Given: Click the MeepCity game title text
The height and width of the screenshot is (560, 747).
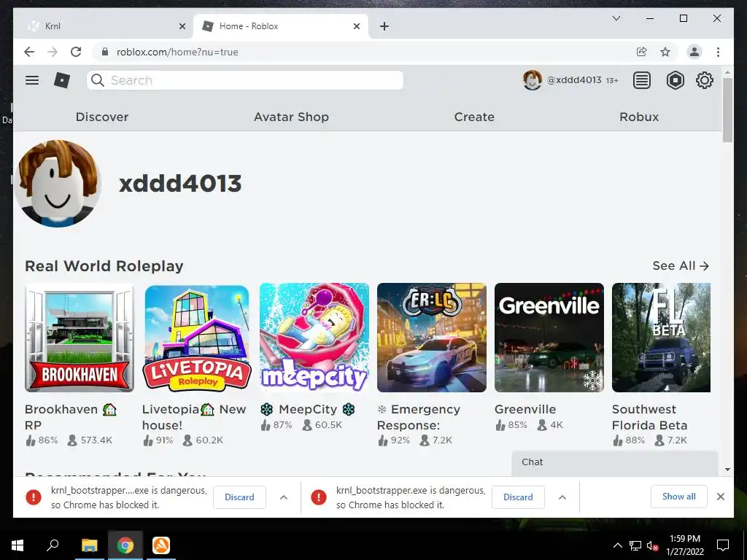Looking at the screenshot, I should 308,409.
